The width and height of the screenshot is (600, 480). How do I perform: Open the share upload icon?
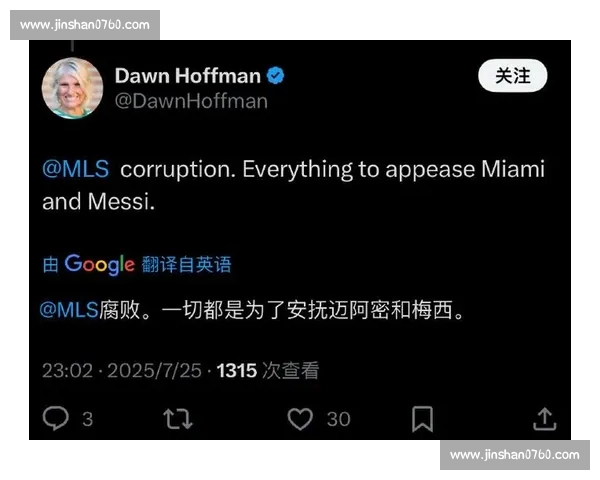pos(545,419)
